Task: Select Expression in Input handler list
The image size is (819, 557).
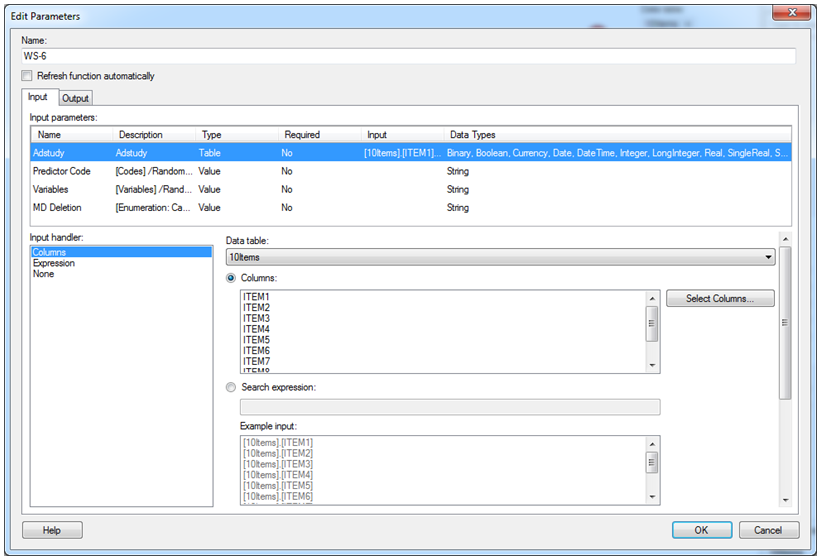Action: 54,263
